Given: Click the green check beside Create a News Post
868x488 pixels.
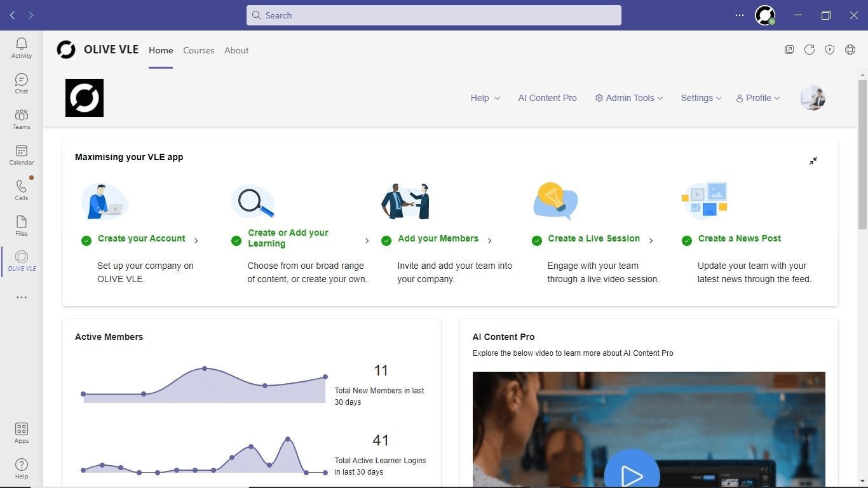Looking at the screenshot, I should [x=687, y=240].
